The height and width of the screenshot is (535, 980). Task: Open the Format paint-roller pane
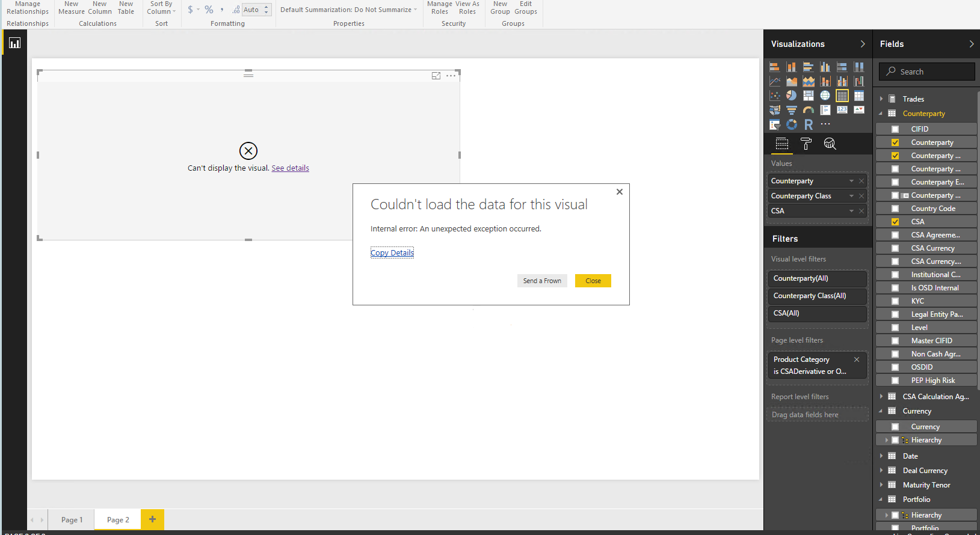click(806, 144)
